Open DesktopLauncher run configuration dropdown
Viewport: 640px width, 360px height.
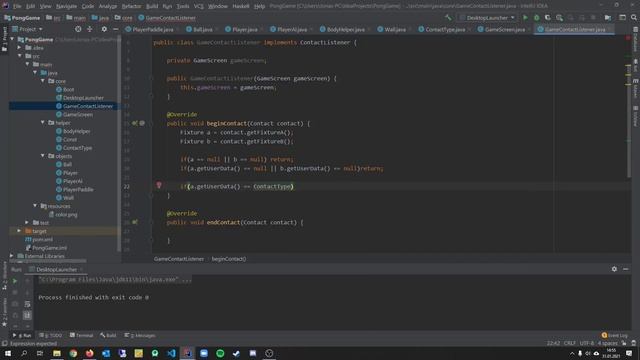pos(487,18)
